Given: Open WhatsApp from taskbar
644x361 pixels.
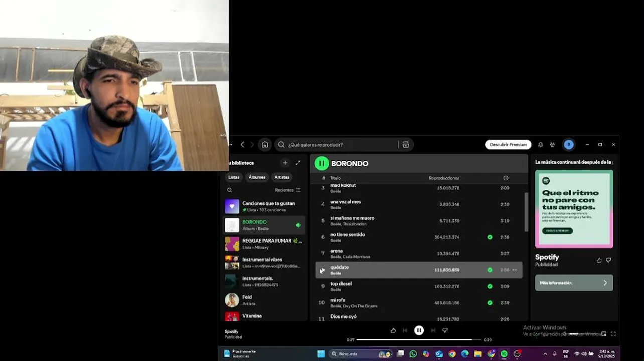Looking at the screenshot, I should point(413,354).
